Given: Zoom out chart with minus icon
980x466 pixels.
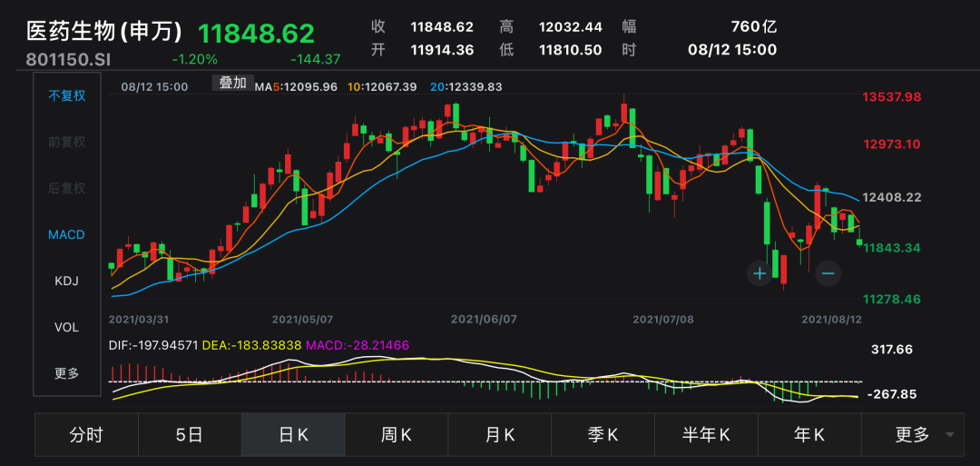Looking at the screenshot, I should (x=828, y=273).
